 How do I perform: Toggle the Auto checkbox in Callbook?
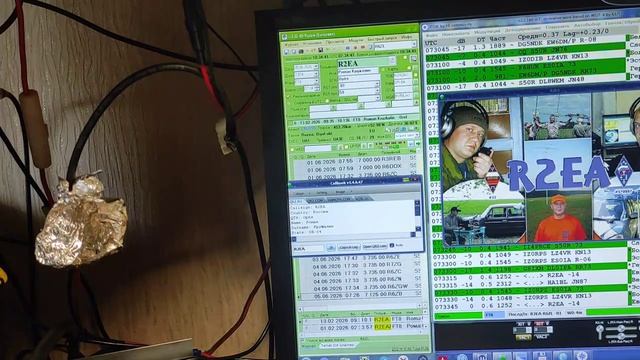(x=391, y=245)
